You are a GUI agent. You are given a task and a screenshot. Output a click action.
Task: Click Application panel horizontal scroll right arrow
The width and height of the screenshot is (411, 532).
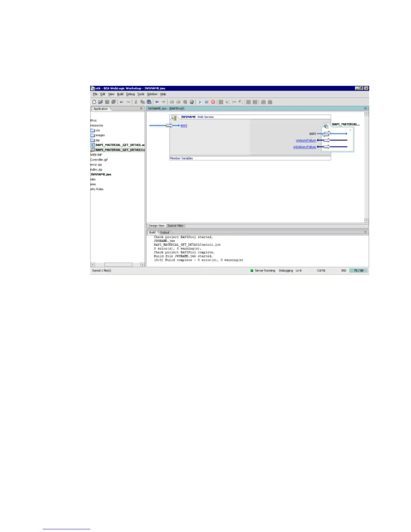pyautogui.click(x=142, y=265)
